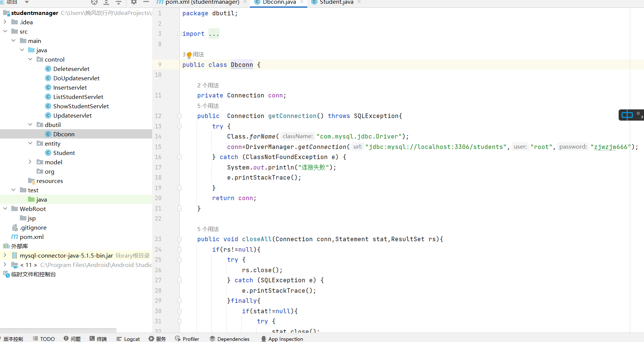Image resolution: width=644 pixels, height=342 pixels.
Task: Open the .gitignore file
Action: (33, 227)
